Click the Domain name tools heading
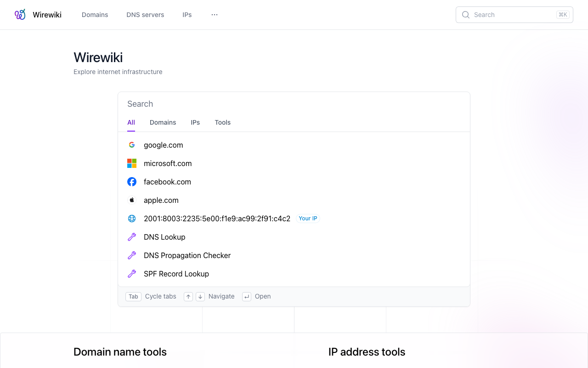Screen dimensions: 588x368 coord(120,352)
